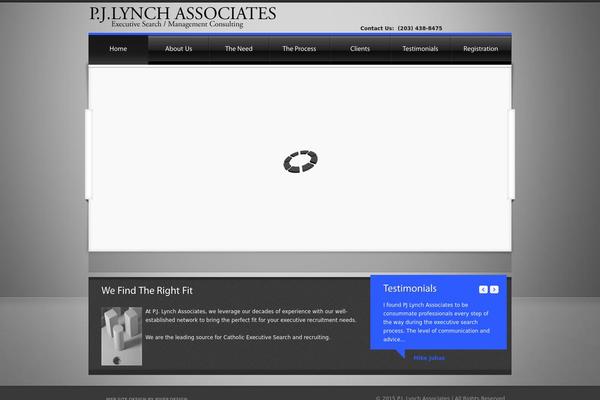Viewport: 600px width, 400px height.
Task: Click the paragraph beginning 'At P.J. Lynch Associates'
Action: click(251, 316)
